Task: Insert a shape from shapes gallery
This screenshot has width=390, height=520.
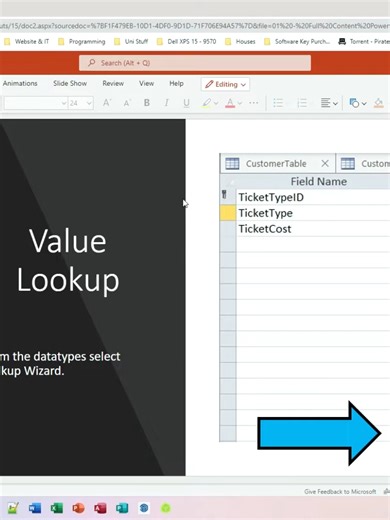Action: (x=354, y=103)
